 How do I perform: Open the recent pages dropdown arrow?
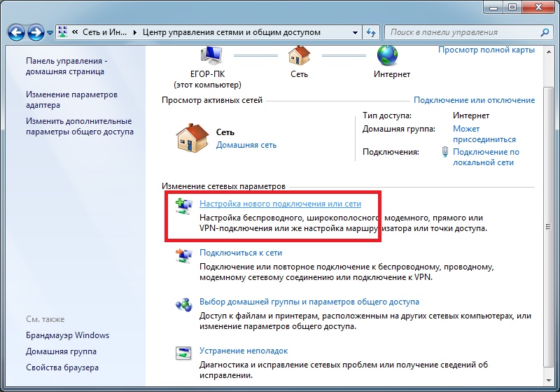(50, 33)
